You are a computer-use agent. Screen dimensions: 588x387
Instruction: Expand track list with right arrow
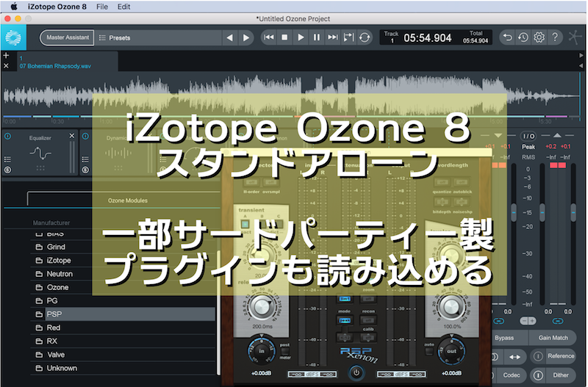581,56
